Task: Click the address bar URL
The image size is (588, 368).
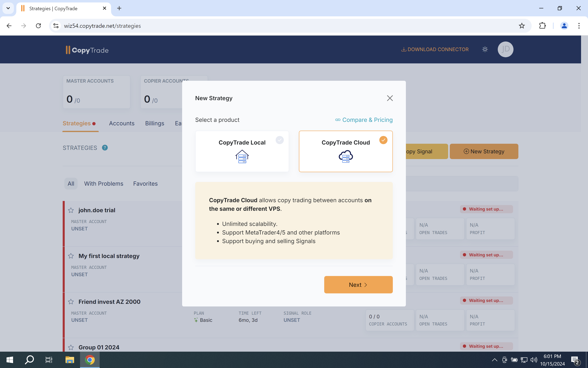Action: coord(102,26)
